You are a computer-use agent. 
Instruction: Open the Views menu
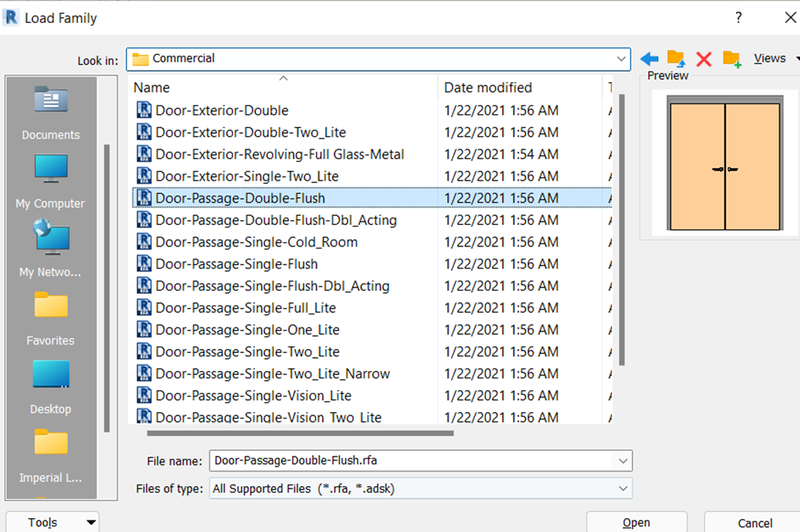pos(776,59)
